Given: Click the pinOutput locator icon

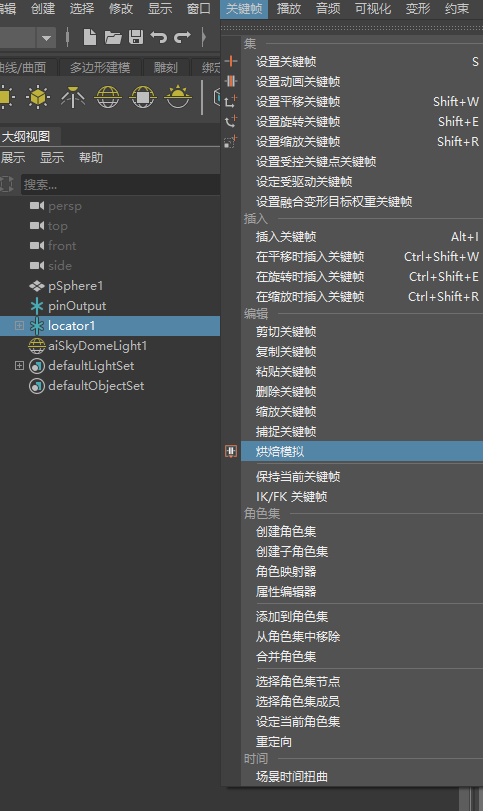Looking at the screenshot, I should [x=37, y=306].
